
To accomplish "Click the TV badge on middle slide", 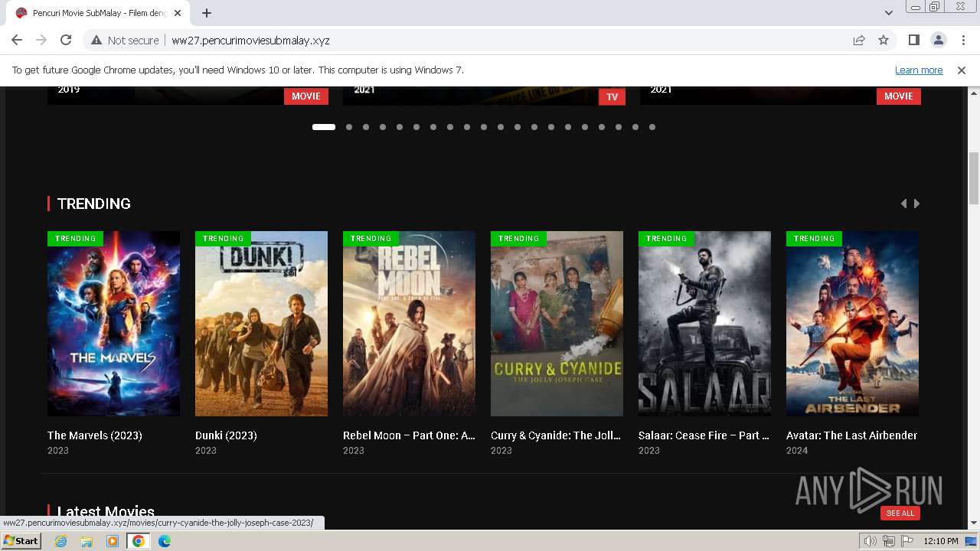I will 612,96.
